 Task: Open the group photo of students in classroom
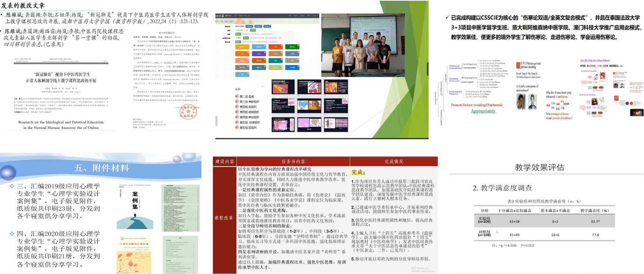tap(363, 45)
